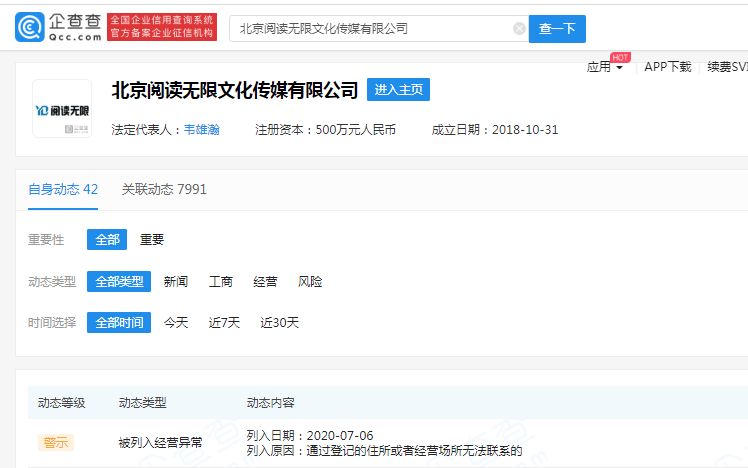Filter time to 近7天

[x=224, y=322]
